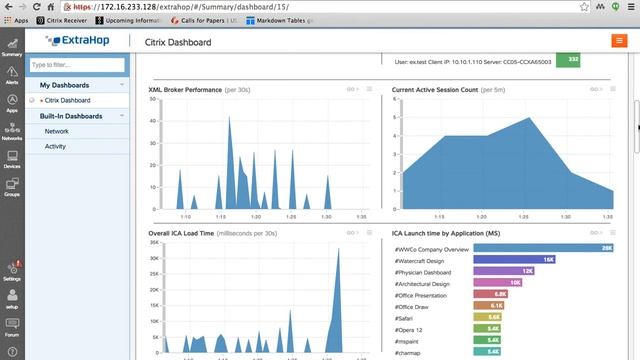Click the User ex.test Client IP text
Image resolution: width=640 pixels, height=360 pixels.
pos(473,62)
